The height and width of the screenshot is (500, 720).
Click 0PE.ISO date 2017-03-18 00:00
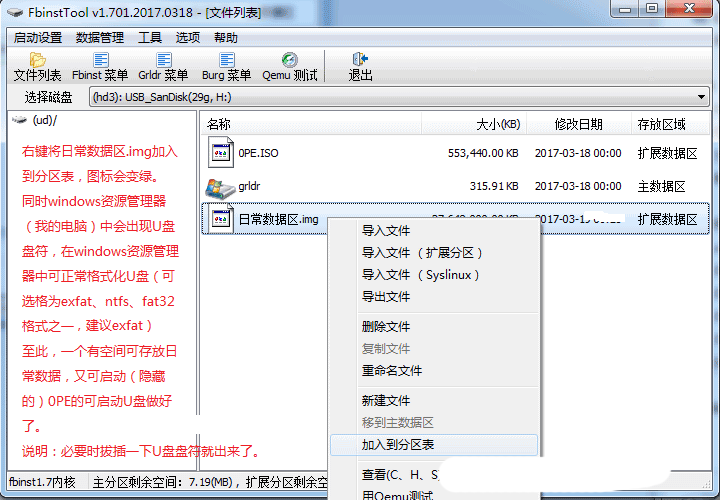click(578, 153)
